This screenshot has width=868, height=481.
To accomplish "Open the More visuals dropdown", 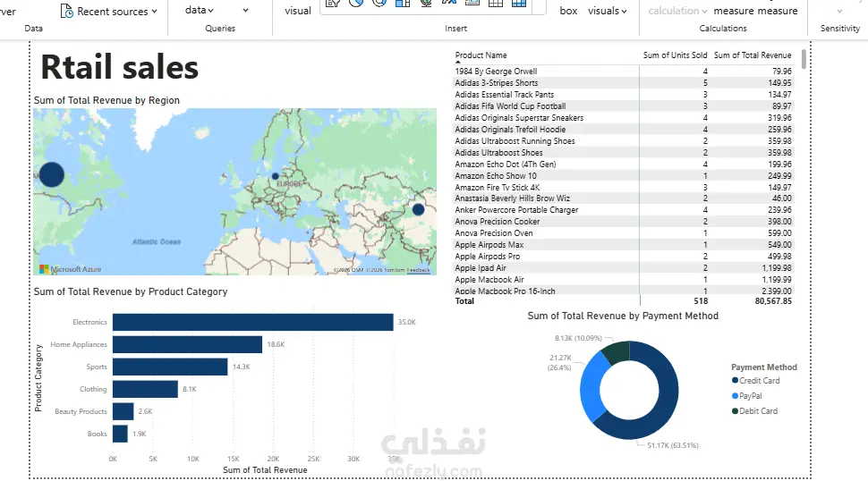I will 608,11.
